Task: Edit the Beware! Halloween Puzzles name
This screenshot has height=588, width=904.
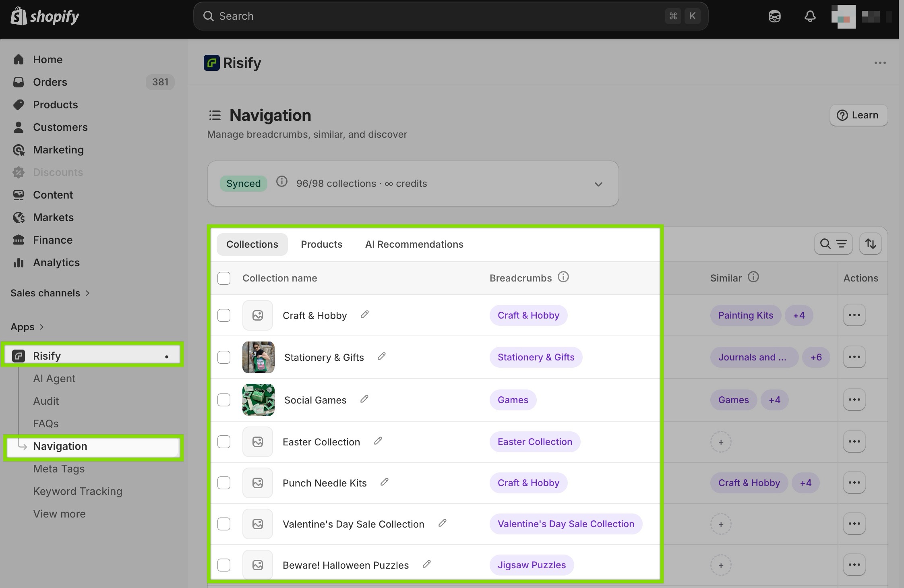Action: [427, 564]
